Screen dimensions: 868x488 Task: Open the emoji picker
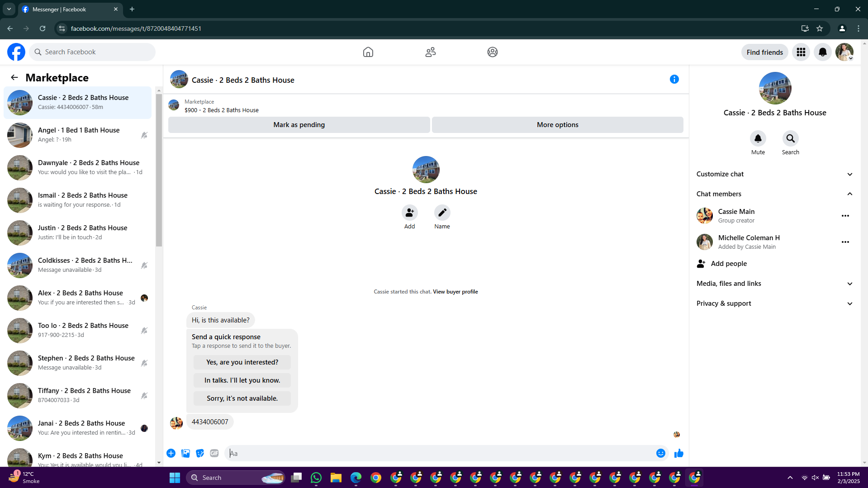tap(661, 453)
